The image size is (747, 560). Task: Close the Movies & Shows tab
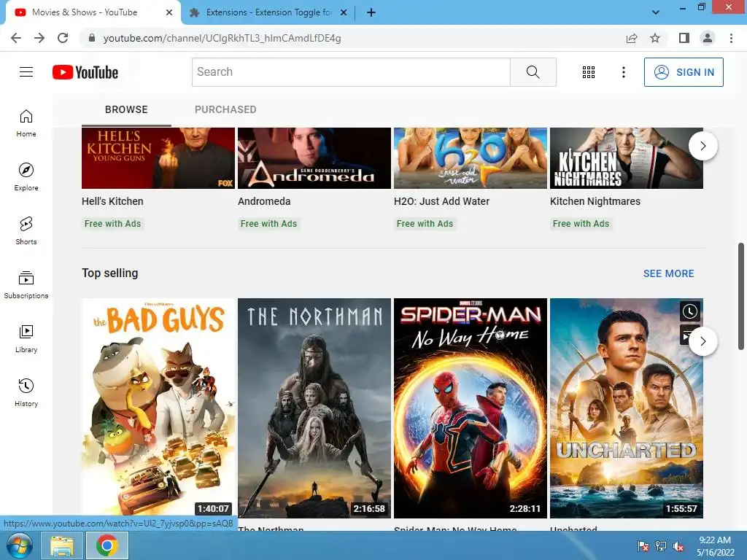tap(169, 13)
